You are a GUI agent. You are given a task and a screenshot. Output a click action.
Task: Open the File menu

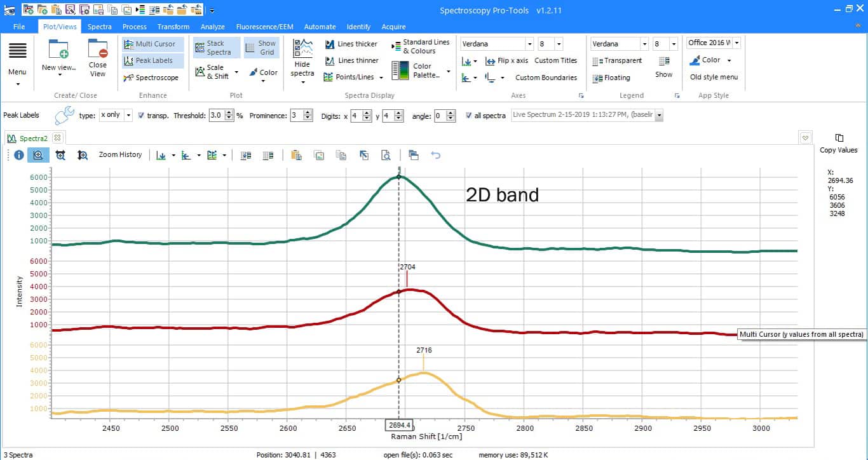pyautogui.click(x=19, y=27)
